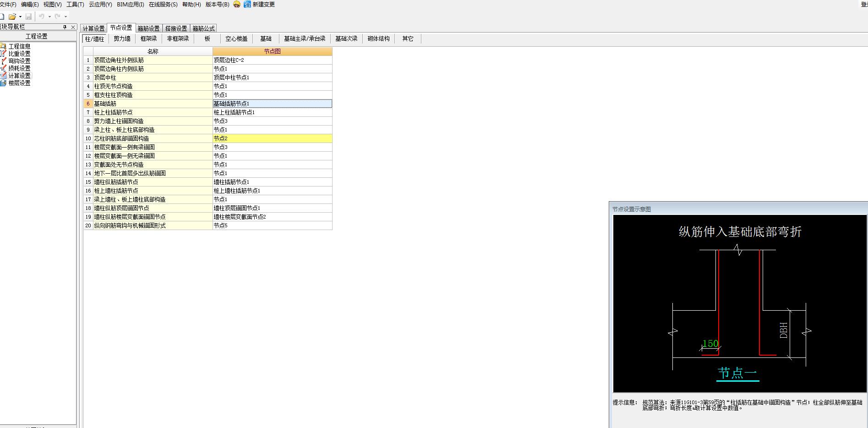The width and height of the screenshot is (868, 428).
Task: Click the 楼层设置 item icon
Action: coord(3,83)
